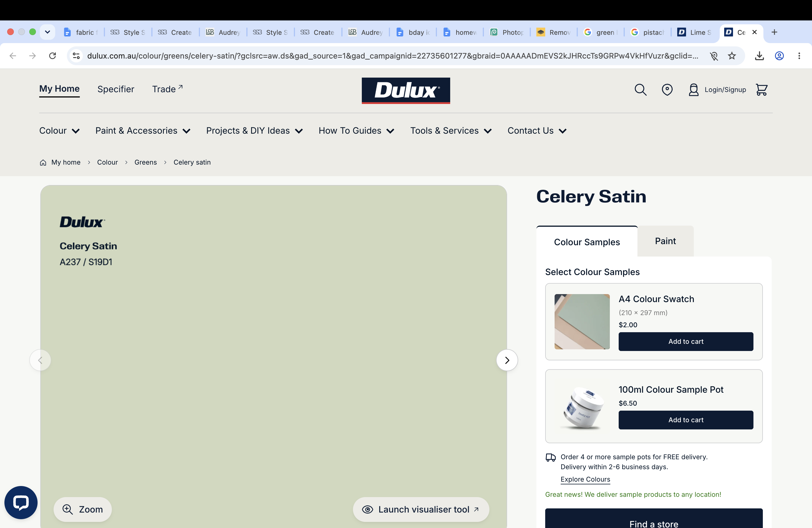The height and width of the screenshot is (528, 812).
Task: Open the live chat bubble
Action: click(x=21, y=502)
